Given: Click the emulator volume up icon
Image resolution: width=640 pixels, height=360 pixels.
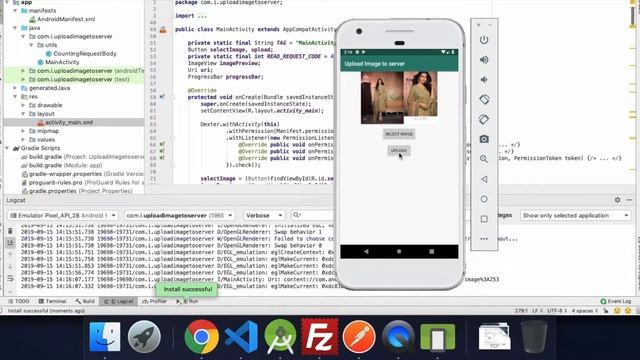Looking at the screenshot, I should click(x=484, y=60).
